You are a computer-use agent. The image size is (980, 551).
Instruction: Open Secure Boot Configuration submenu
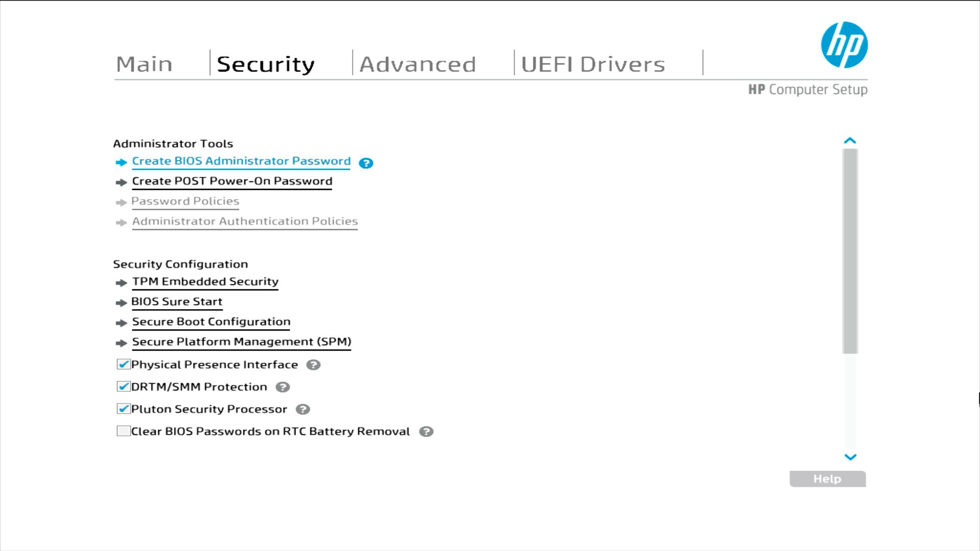(x=211, y=322)
